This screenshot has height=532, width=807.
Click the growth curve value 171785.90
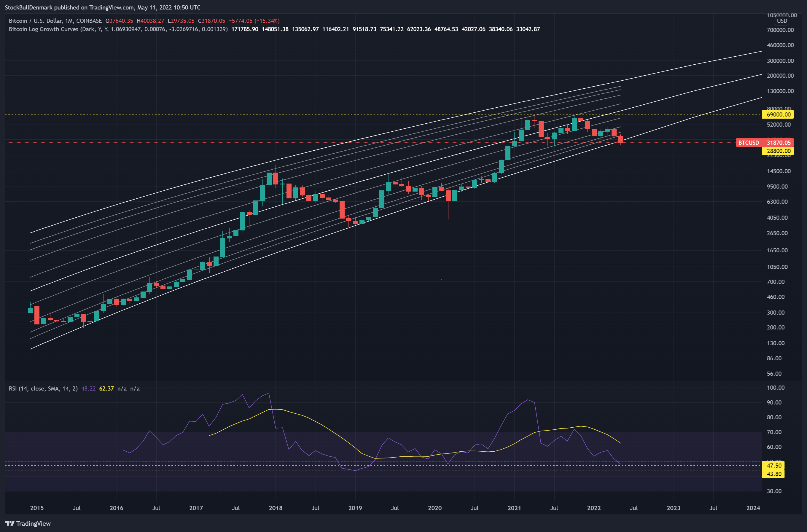(x=245, y=29)
